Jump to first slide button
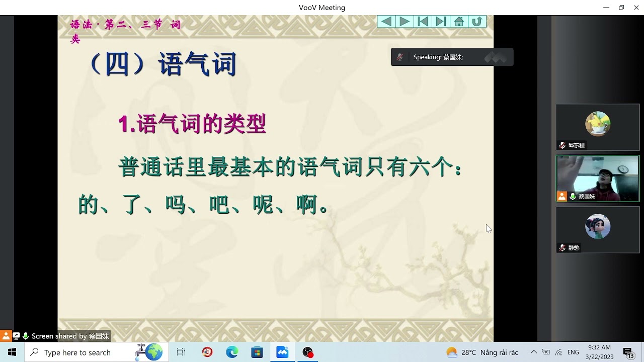This screenshot has width=644, height=362. point(423,22)
